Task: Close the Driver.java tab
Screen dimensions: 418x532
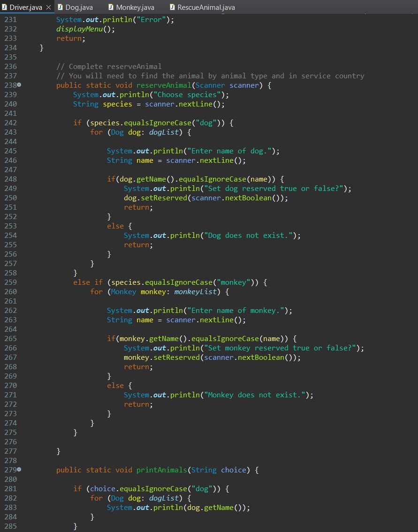Action: coord(48,7)
